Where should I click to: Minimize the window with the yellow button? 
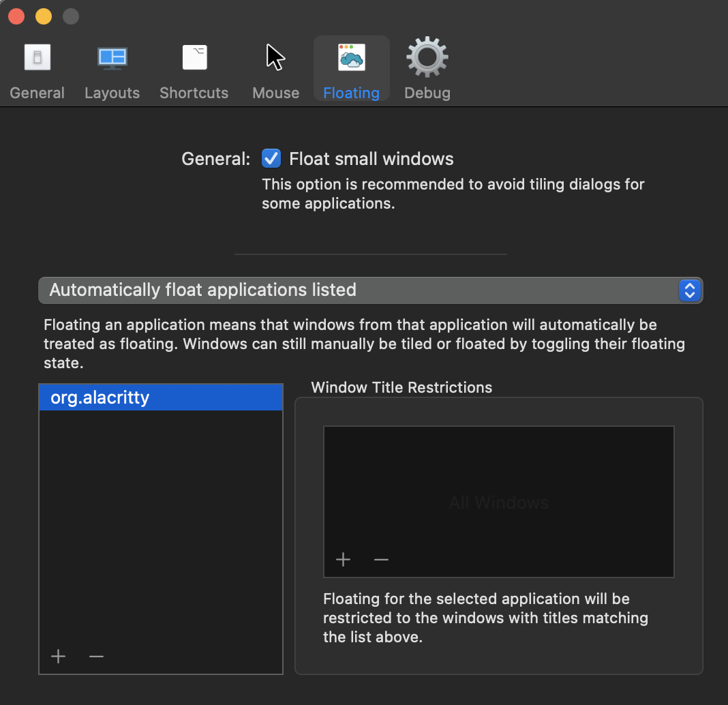[44, 16]
